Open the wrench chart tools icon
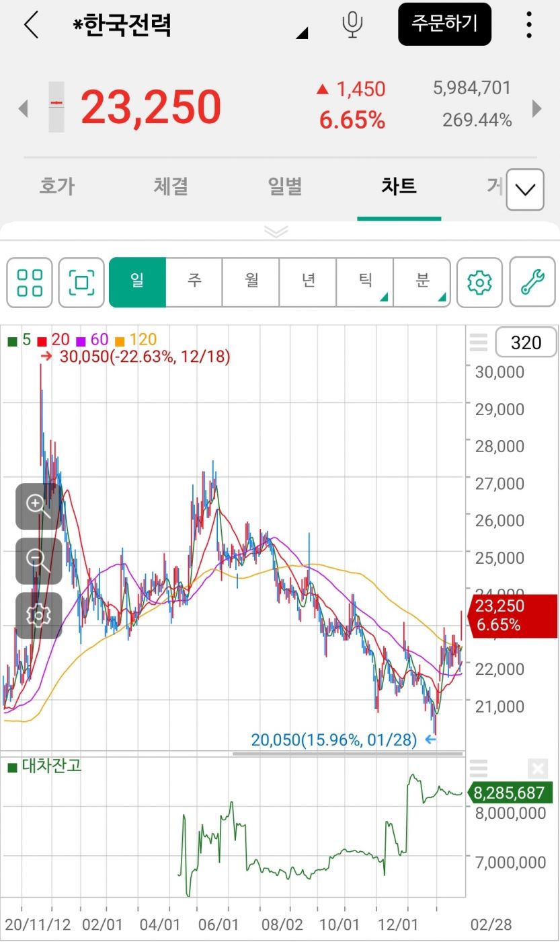This screenshot has width=560, height=942. [x=532, y=283]
